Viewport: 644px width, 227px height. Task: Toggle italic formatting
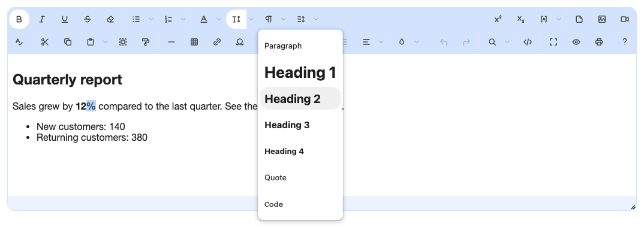point(41,19)
